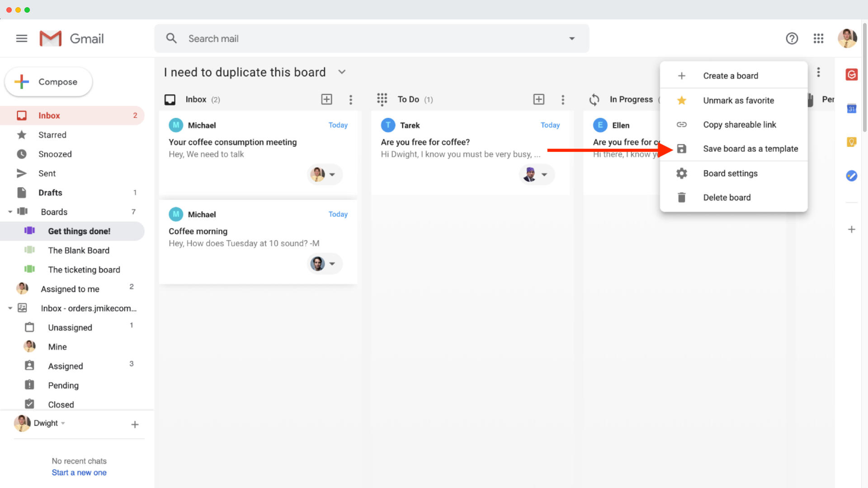Select Create a board option
The width and height of the screenshot is (868, 488).
pos(733,76)
